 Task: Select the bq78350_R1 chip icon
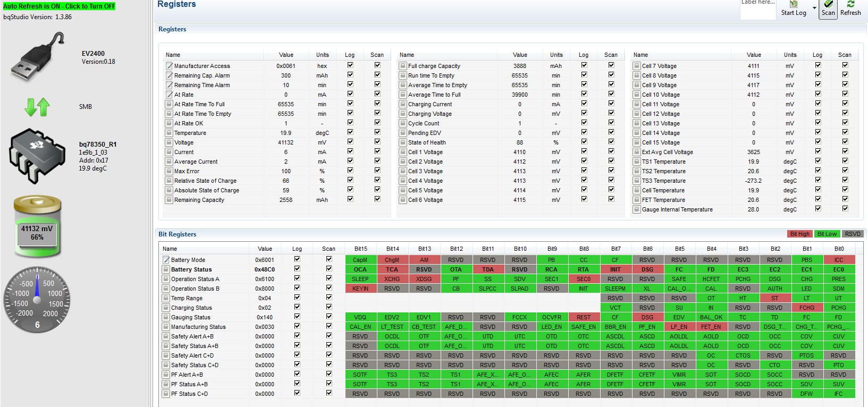pyautogui.click(x=37, y=156)
